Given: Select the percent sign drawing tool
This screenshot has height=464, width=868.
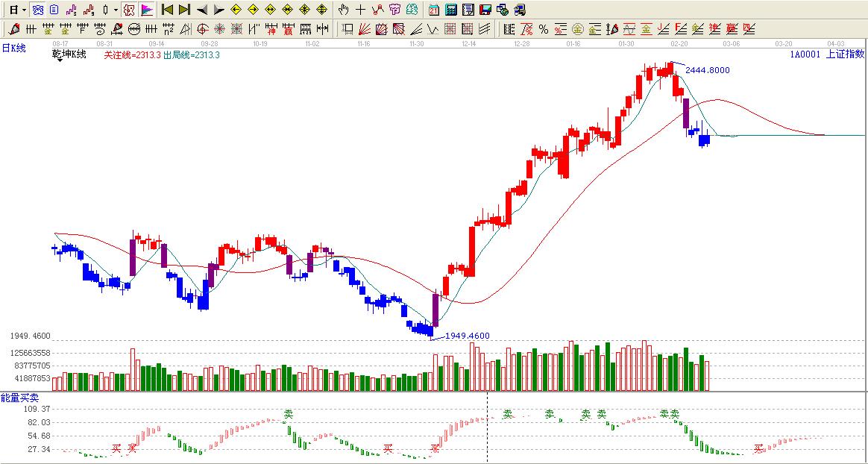Looking at the screenshot, I should point(544,29).
